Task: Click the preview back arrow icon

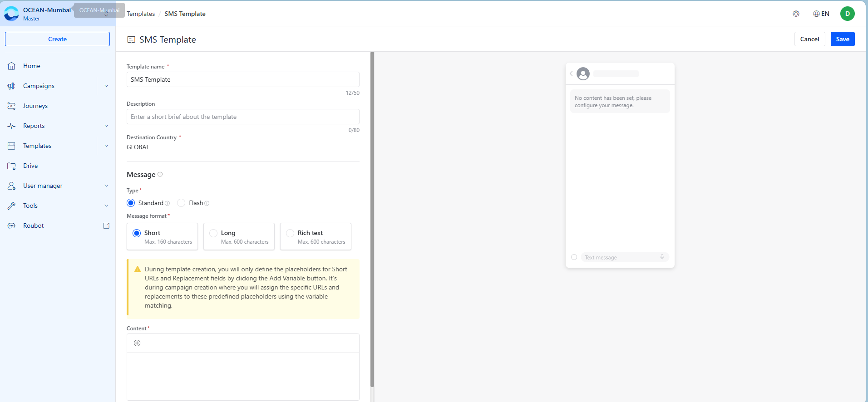Action: [x=571, y=74]
